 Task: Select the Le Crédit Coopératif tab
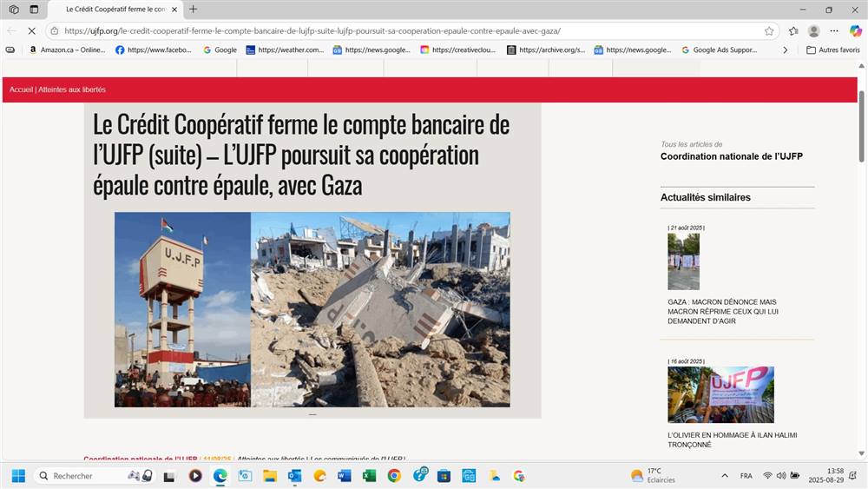pyautogui.click(x=115, y=10)
